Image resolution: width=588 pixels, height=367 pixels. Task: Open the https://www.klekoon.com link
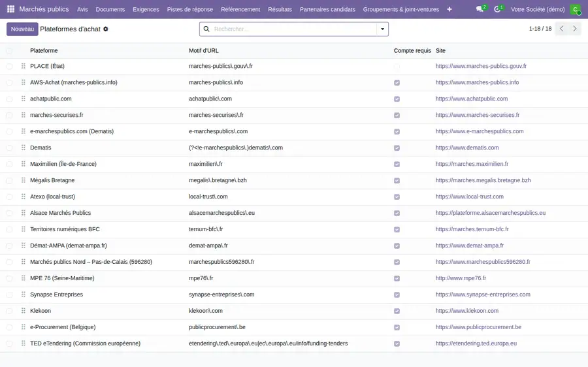[467, 311]
